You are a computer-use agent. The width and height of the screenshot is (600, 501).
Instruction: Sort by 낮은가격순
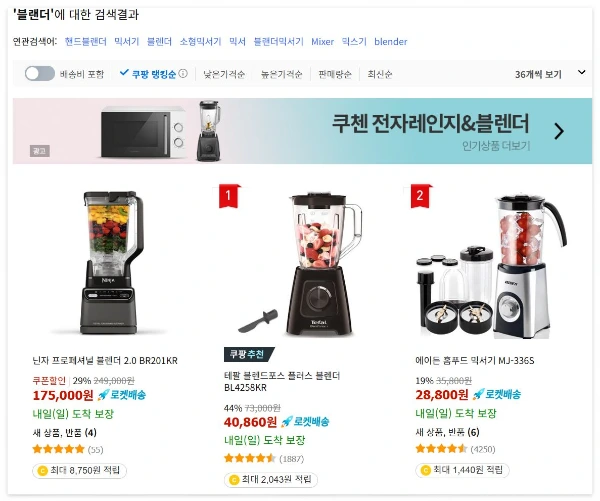[x=224, y=74]
